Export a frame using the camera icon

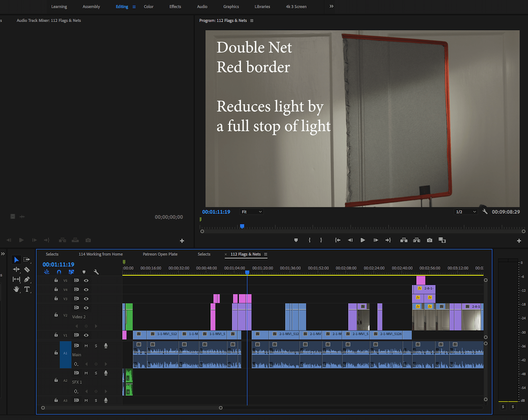coord(429,239)
